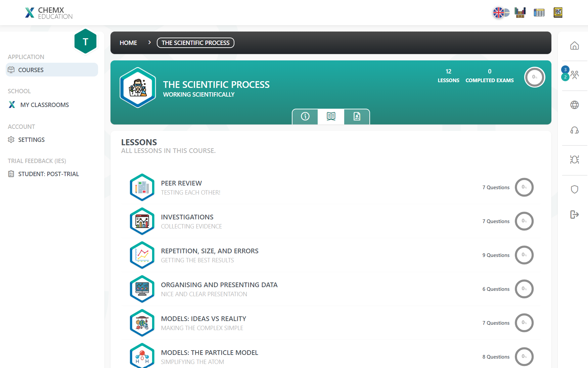Click the scientist course hexagon icon
This screenshot has width=588, height=368.
point(138,88)
